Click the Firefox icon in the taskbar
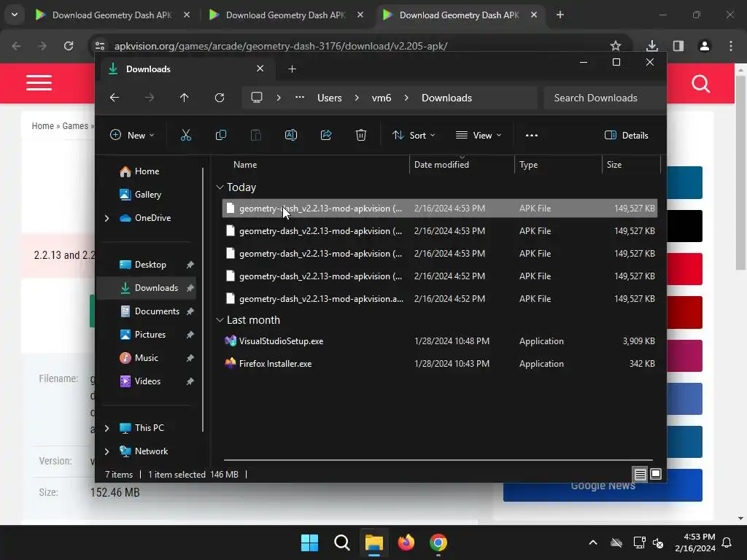The width and height of the screenshot is (747, 560). click(x=406, y=542)
